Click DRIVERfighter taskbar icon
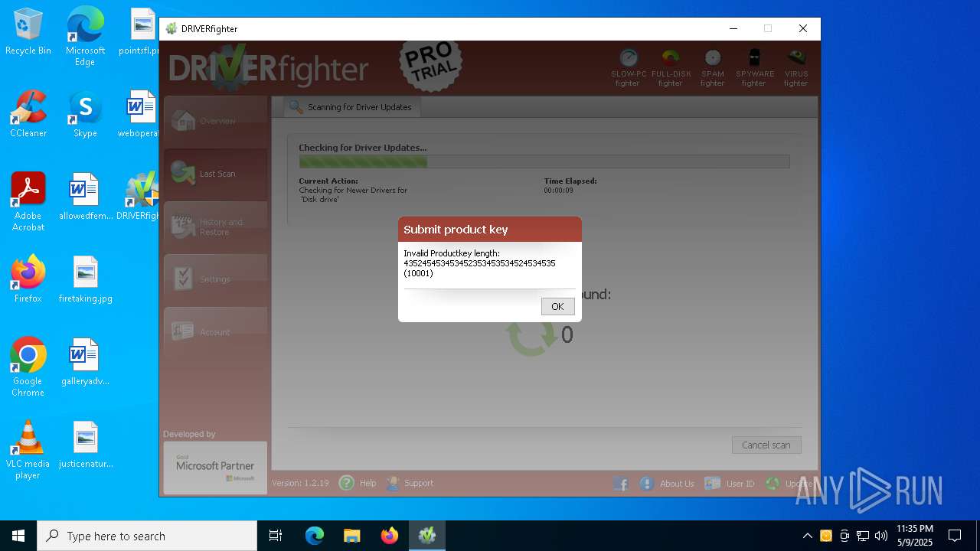The height and width of the screenshot is (551, 980). 427,536
